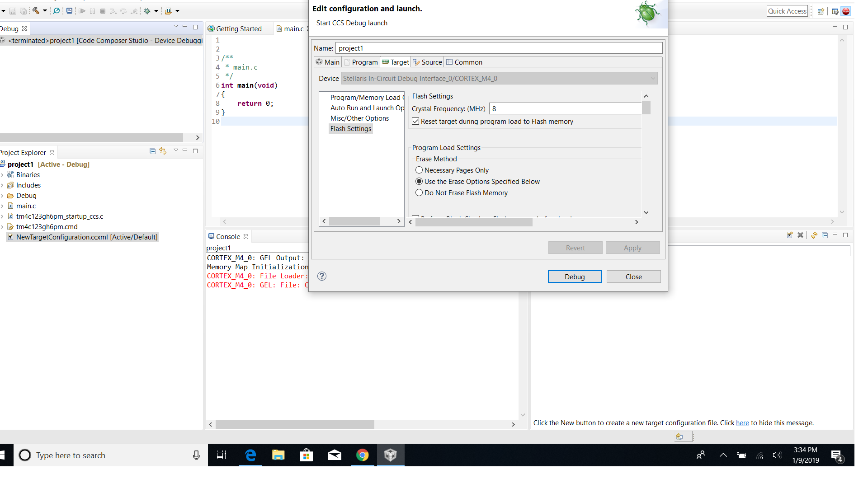This screenshot has width=868, height=488.
Task: Expand tm4c123gh6pm_startup_ccs.c tree node
Action: click(2, 216)
